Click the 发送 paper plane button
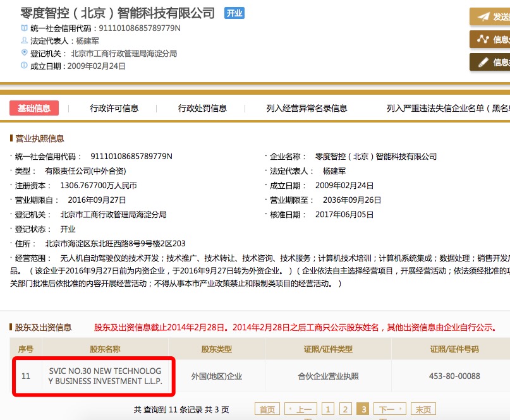Screen dimensions: 510x420 click(490, 16)
